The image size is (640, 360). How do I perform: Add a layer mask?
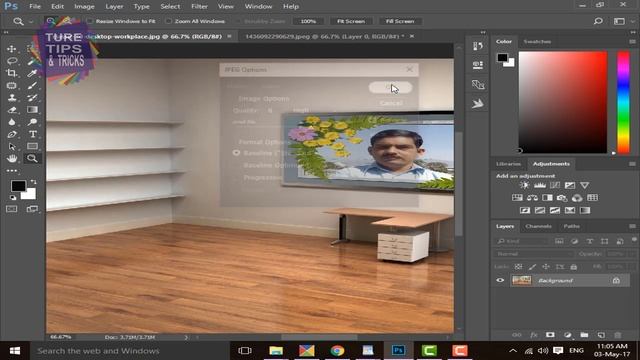tap(550, 335)
